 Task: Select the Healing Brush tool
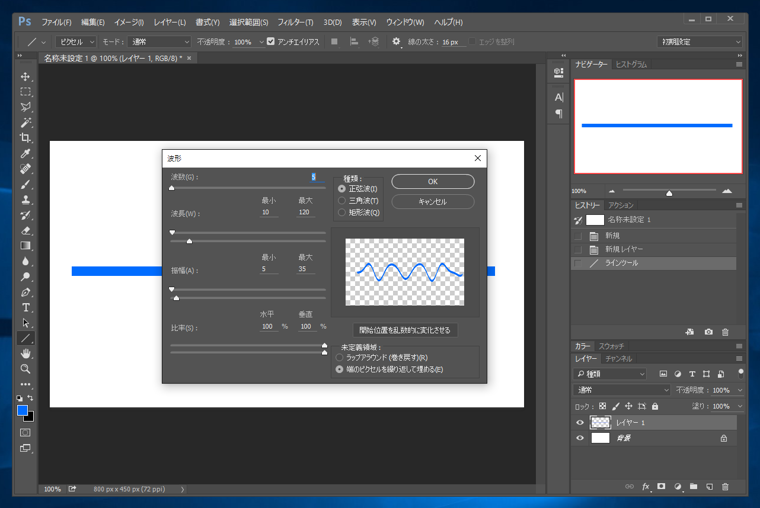pos(26,169)
